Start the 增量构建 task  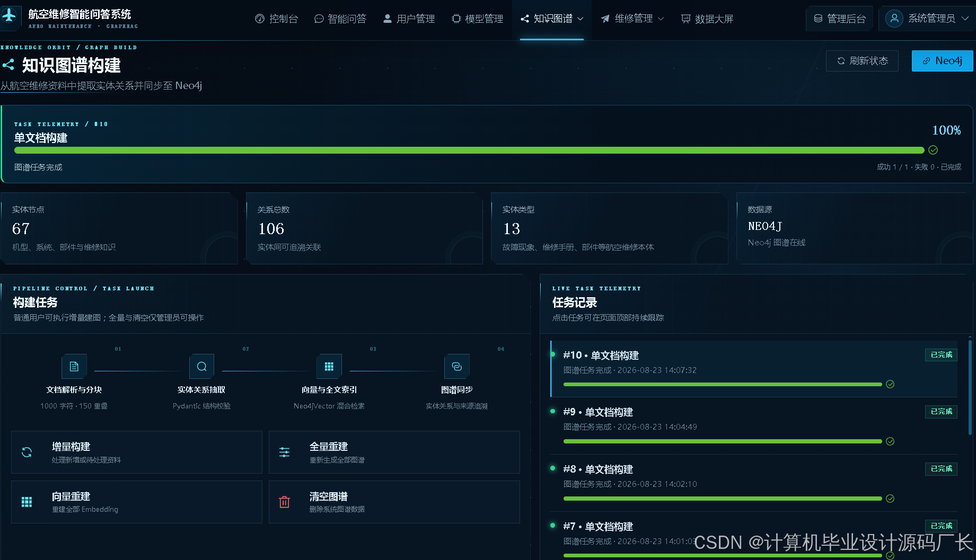137,452
